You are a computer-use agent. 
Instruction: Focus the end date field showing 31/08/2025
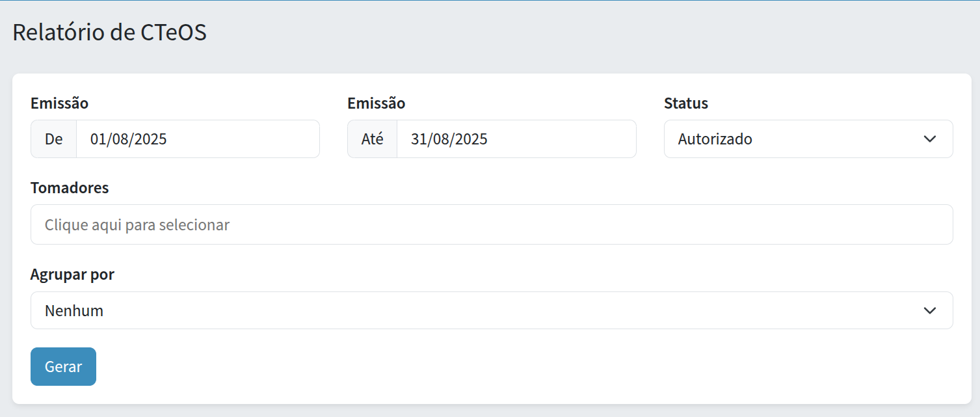516,139
